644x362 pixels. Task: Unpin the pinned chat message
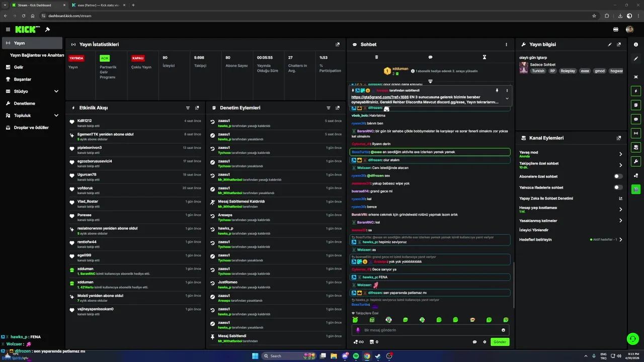(x=497, y=90)
